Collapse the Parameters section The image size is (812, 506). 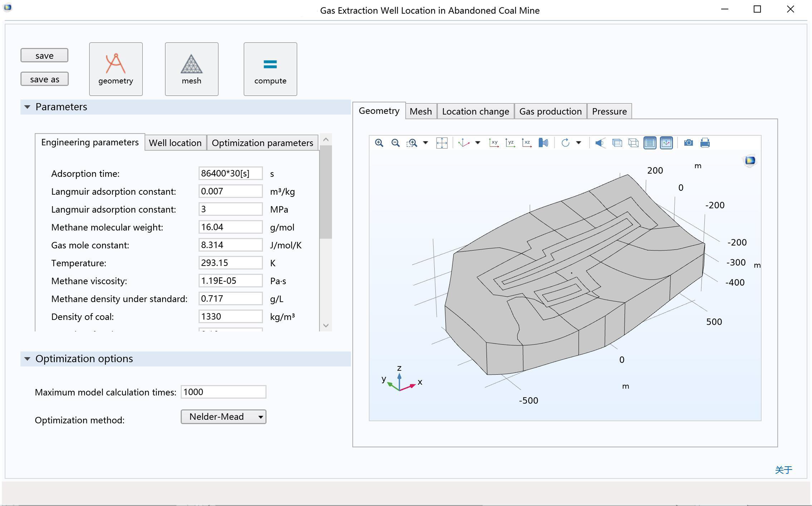coord(27,107)
